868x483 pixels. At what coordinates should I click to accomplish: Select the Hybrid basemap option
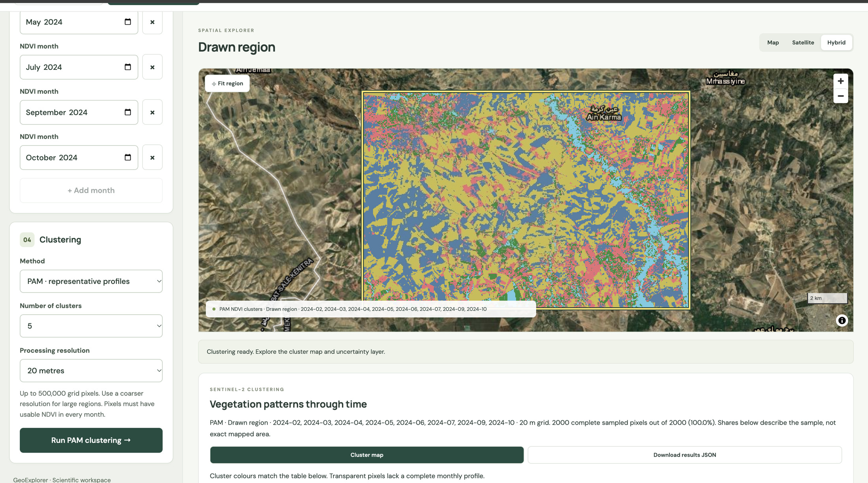pos(836,43)
